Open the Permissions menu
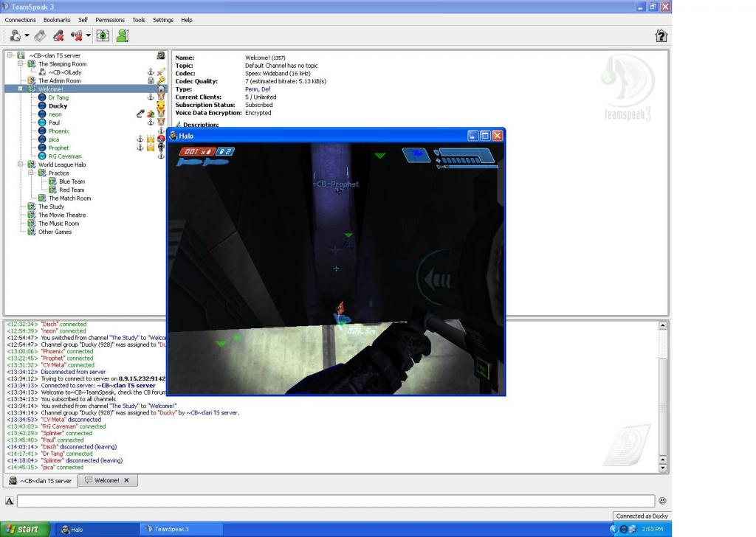The height and width of the screenshot is (537, 756). click(110, 20)
